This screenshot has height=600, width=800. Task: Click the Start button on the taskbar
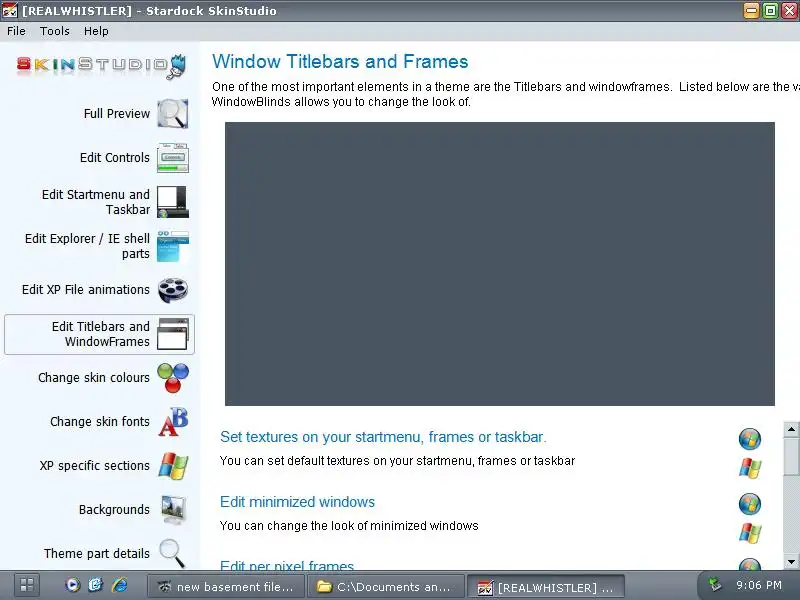(27, 585)
